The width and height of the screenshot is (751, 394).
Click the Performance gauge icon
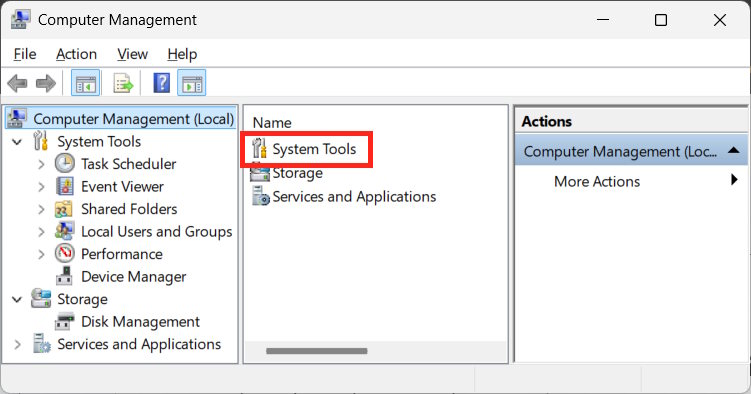(x=64, y=254)
